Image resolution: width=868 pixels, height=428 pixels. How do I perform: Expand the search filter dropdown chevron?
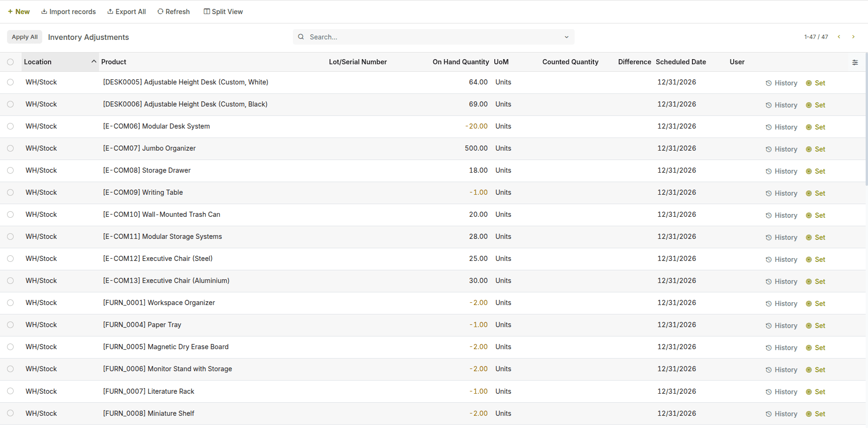point(566,37)
